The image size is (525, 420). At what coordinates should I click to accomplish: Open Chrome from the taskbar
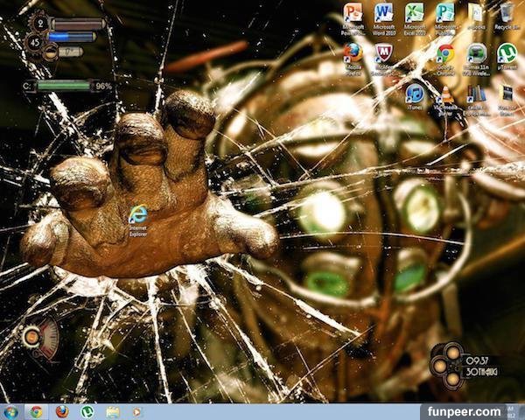click(x=36, y=411)
